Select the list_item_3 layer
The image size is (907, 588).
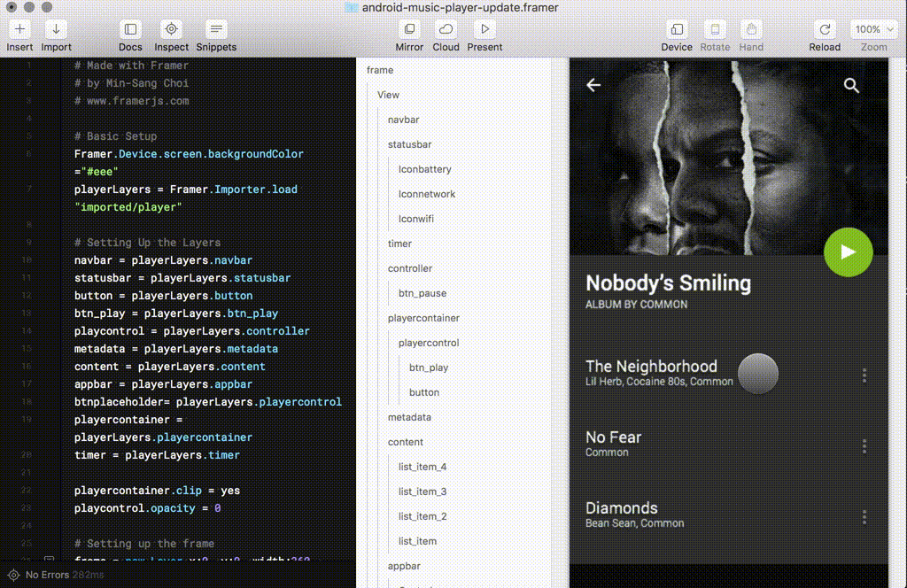(422, 492)
